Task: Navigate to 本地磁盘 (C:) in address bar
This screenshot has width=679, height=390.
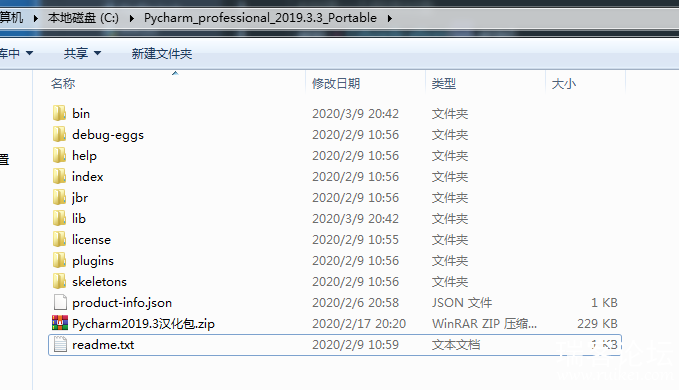Action: pos(83,18)
